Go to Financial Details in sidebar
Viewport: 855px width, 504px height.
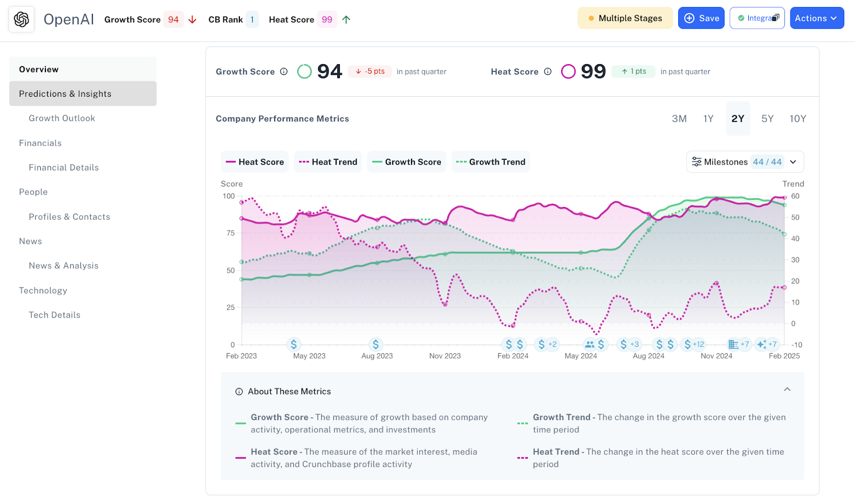click(64, 167)
